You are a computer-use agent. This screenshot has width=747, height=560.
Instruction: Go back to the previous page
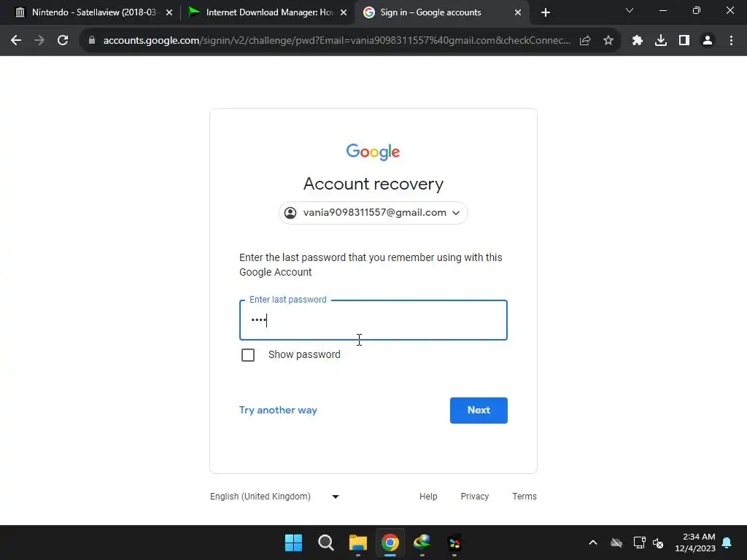(x=16, y=41)
